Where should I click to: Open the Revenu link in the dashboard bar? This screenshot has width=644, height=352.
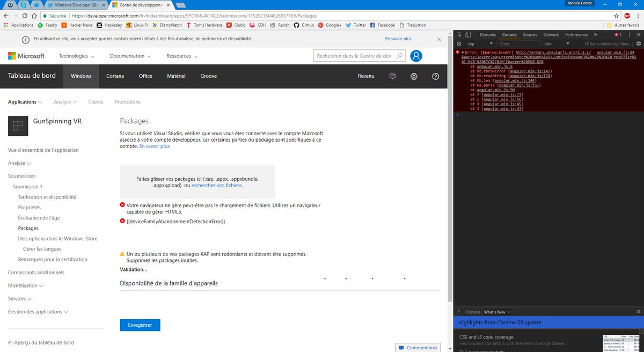point(366,76)
